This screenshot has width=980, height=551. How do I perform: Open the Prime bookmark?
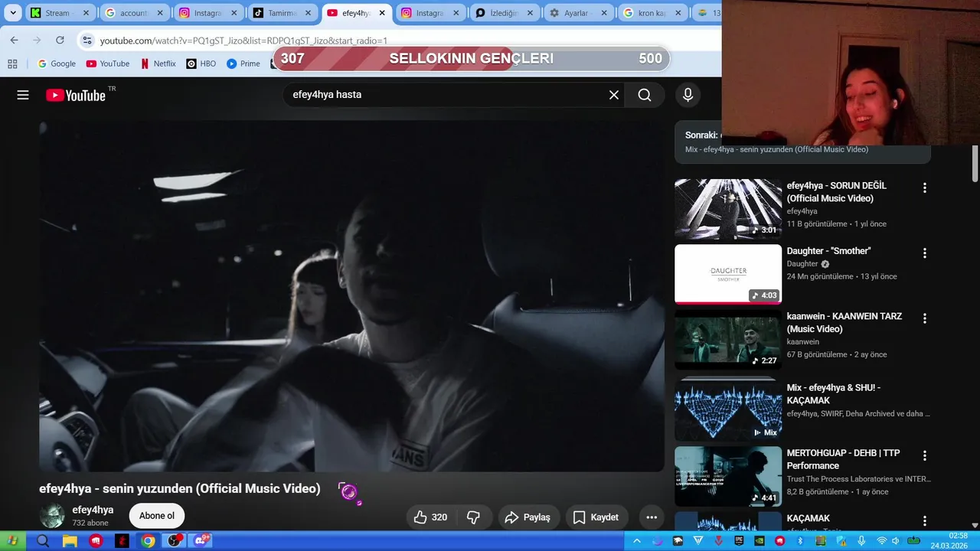coord(243,64)
